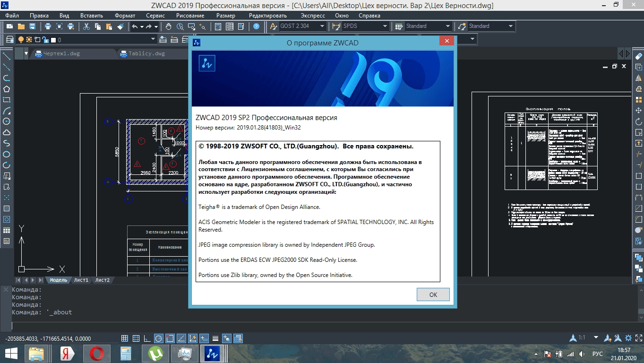644x363 pixels.
Task: Click the Settings gear icon in the status bar
Action: tap(628, 338)
